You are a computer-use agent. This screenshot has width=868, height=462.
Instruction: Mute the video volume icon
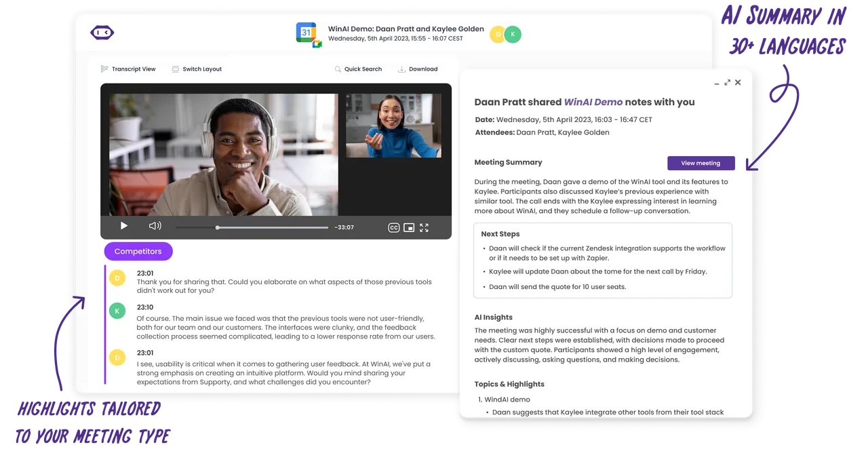click(x=155, y=227)
